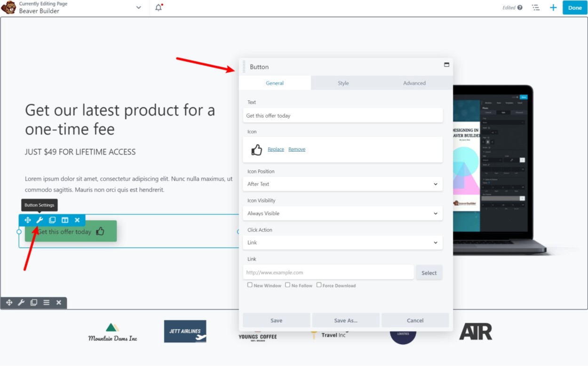This screenshot has width=588, height=371.
Task: Click 'JUST $49 FOR LIFETIME ACCESS' text
Action: (80, 152)
